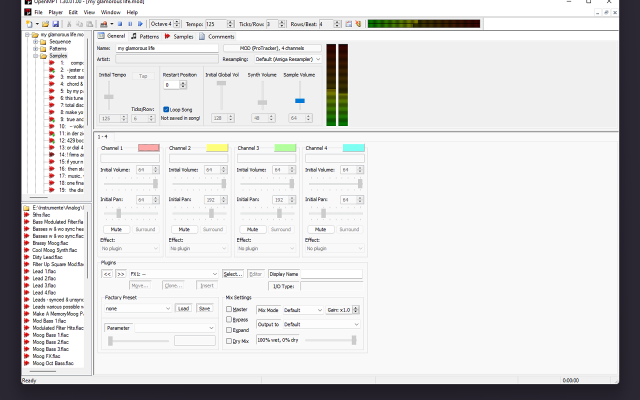This screenshot has width=640, height=400.
Task: Click the icon of 'Moog FX.flac' file
Action: click(27, 356)
